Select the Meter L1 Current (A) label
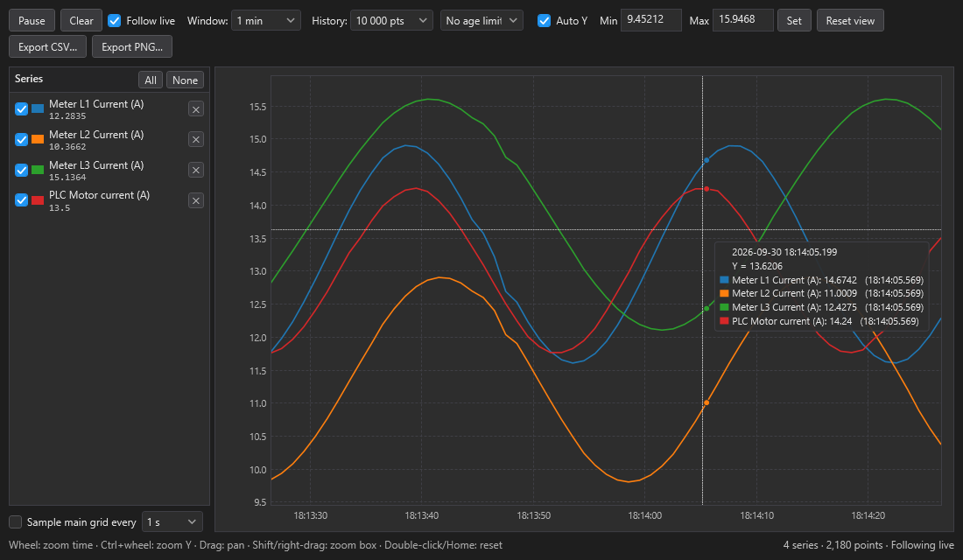 coord(96,104)
